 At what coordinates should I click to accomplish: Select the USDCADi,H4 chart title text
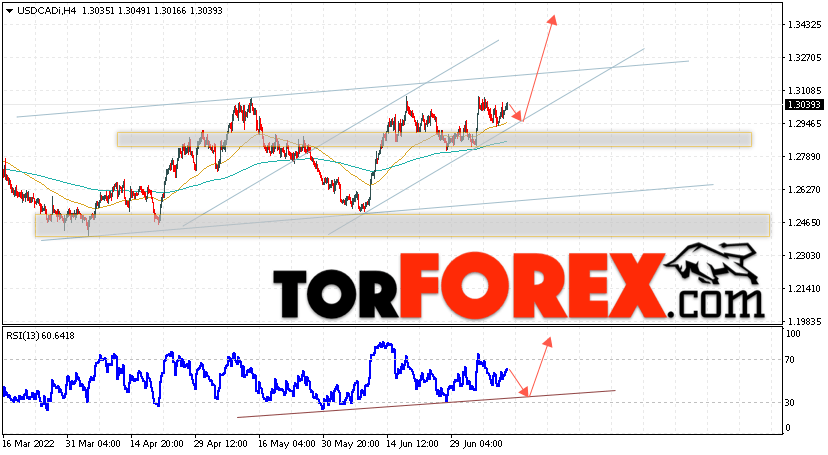46,11
